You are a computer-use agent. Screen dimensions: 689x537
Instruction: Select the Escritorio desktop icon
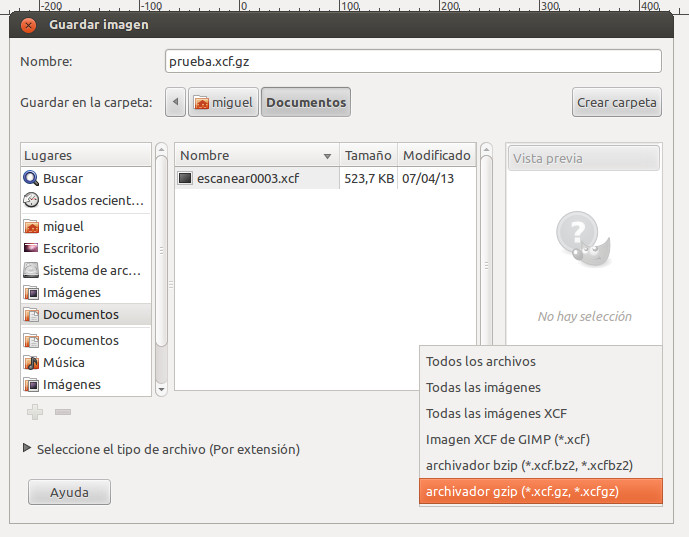coord(31,249)
